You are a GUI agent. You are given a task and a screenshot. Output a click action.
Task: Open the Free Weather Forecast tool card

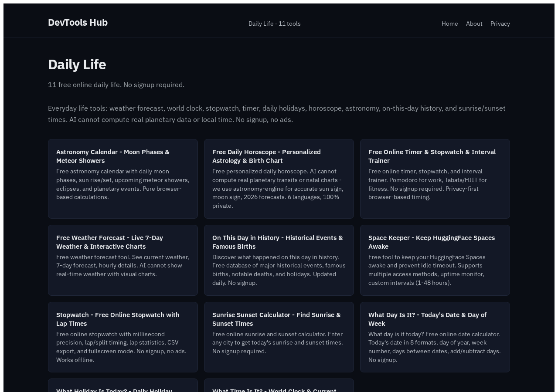coord(123,260)
